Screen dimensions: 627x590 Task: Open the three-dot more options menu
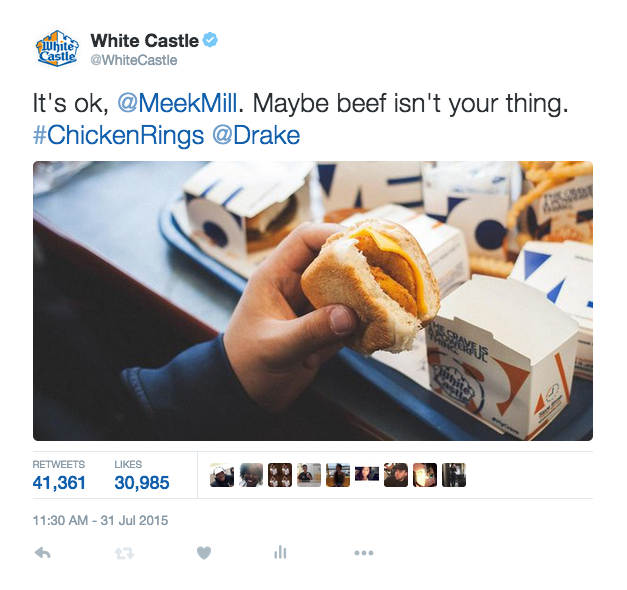click(364, 553)
